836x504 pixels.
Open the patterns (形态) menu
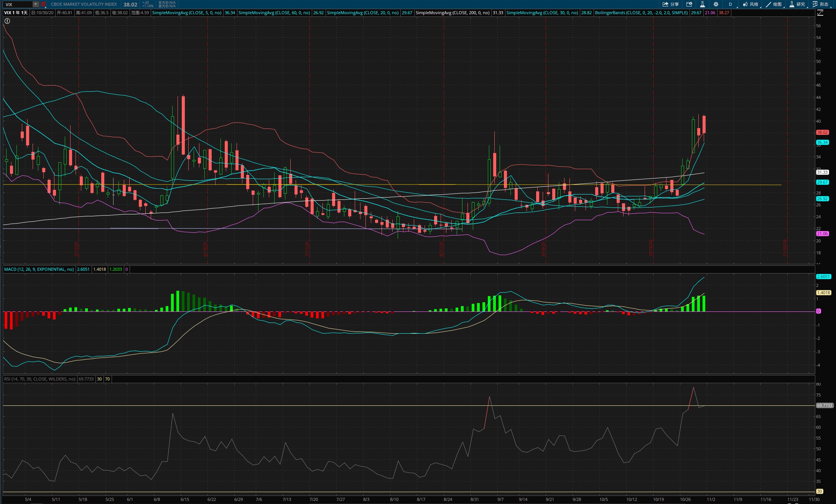pos(820,4)
